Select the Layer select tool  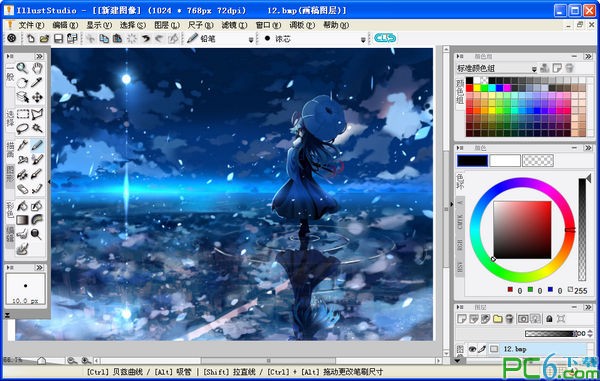tap(23, 97)
